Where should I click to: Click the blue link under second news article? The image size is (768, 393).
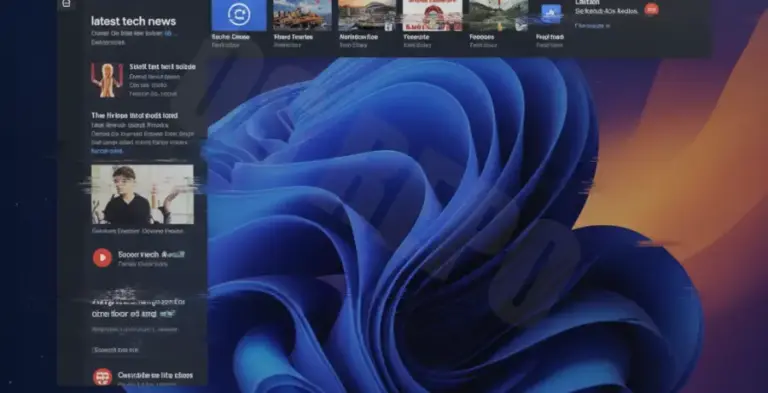pyautogui.click(x=107, y=151)
